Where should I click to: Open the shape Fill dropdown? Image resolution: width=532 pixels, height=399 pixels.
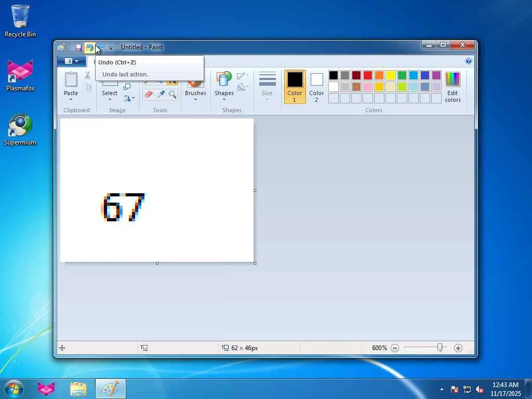[243, 87]
